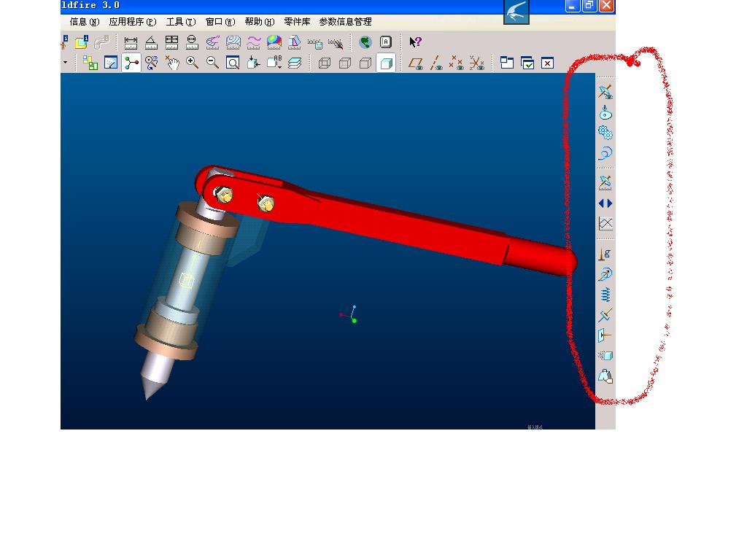Click the annotation A box icon

point(386,42)
